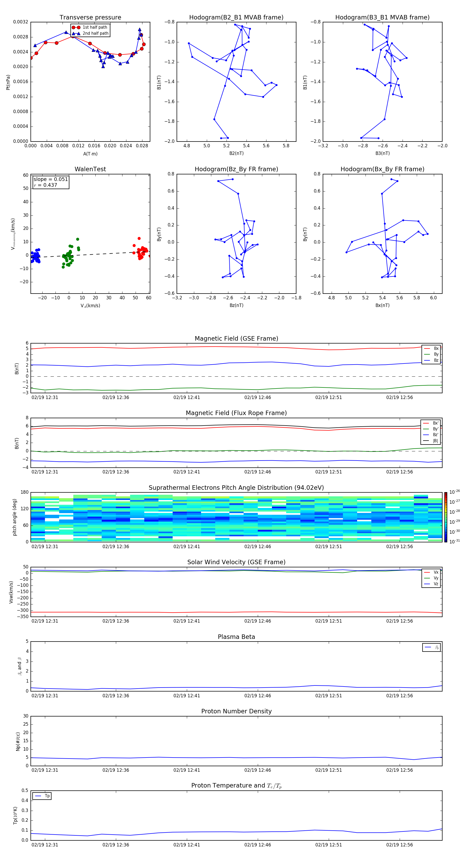Click the 'Np(#/cc)' axis label
The height and width of the screenshot is (868, 473).
[18, 741]
